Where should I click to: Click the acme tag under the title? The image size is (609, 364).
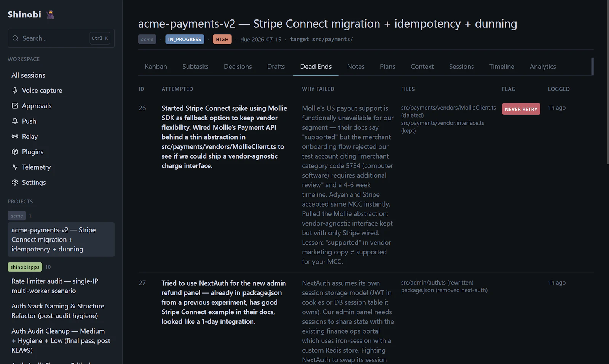click(x=147, y=39)
